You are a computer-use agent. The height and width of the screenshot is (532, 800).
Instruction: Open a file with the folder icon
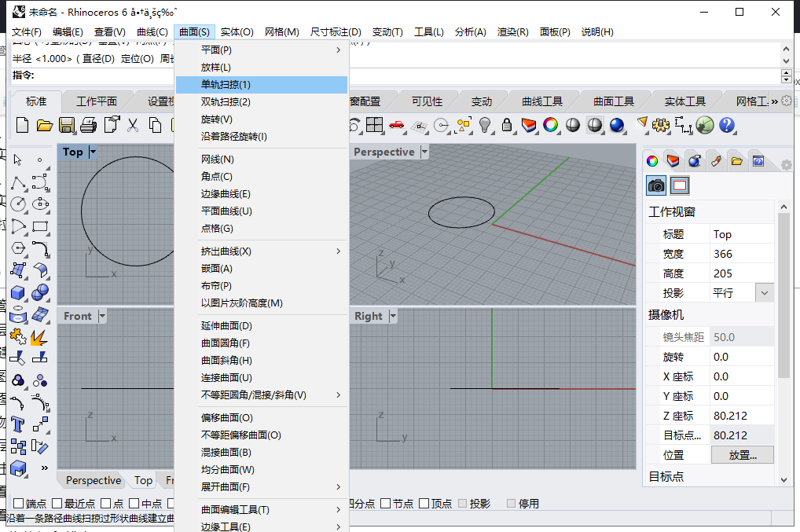(x=44, y=125)
